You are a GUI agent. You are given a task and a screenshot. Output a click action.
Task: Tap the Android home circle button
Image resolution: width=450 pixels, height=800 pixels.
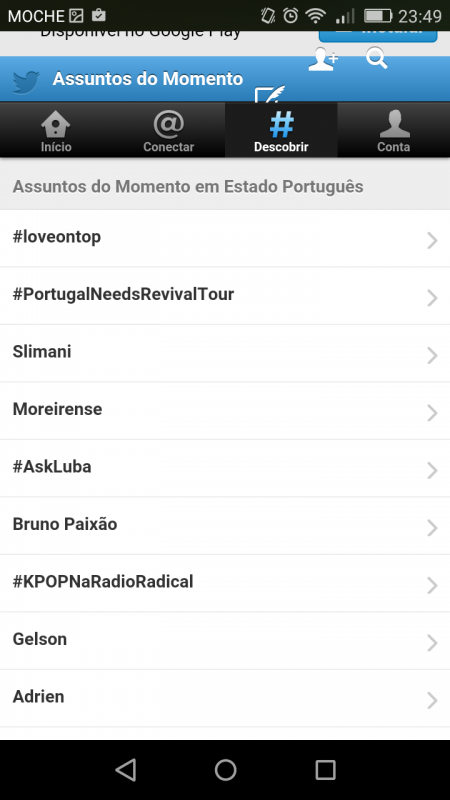pyautogui.click(x=225, y=769)
